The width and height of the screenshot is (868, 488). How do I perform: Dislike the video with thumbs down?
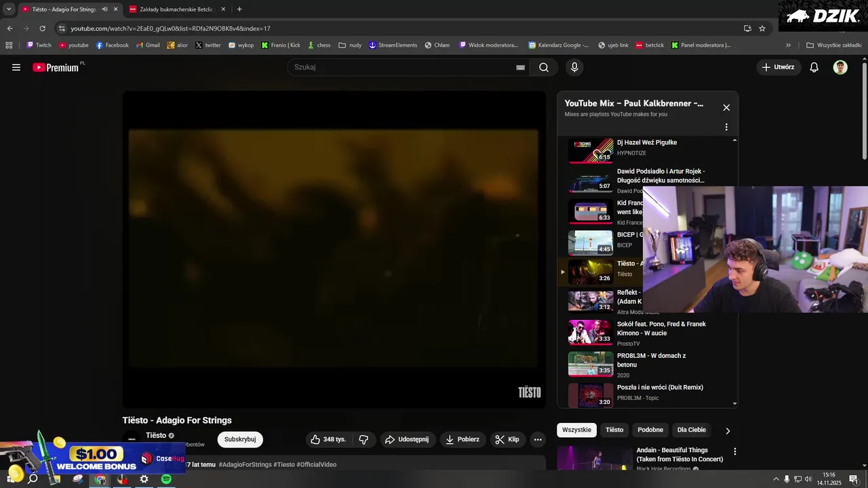pyautogui.click(x=363, y=439)
